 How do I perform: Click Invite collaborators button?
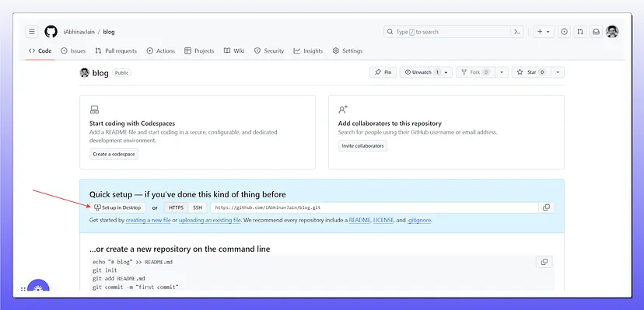pyautogui.click(x=362, y=145)
